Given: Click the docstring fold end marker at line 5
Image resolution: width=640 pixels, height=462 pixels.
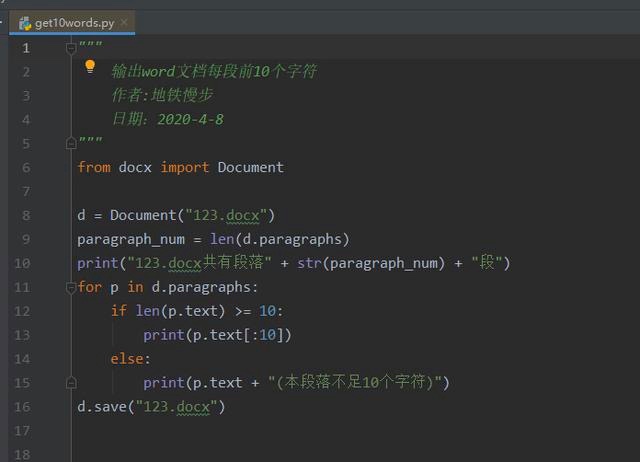Looking at the screenshot, I should pos(71,143).
